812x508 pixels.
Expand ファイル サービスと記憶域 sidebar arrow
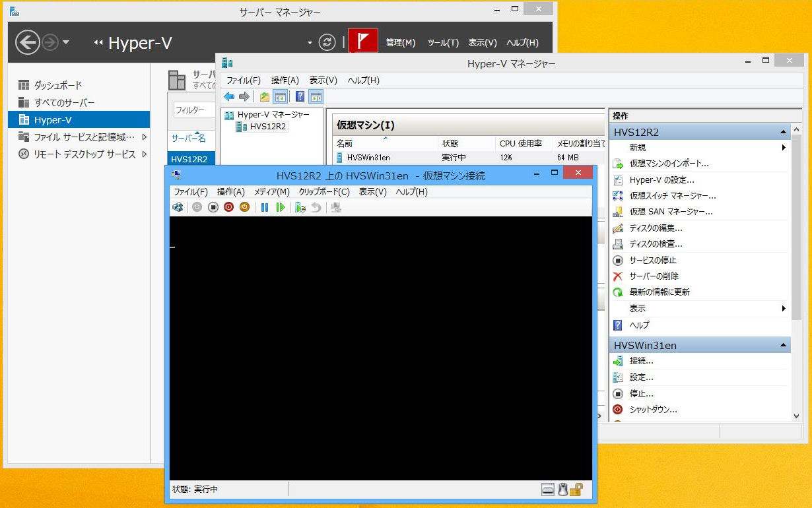144,137
